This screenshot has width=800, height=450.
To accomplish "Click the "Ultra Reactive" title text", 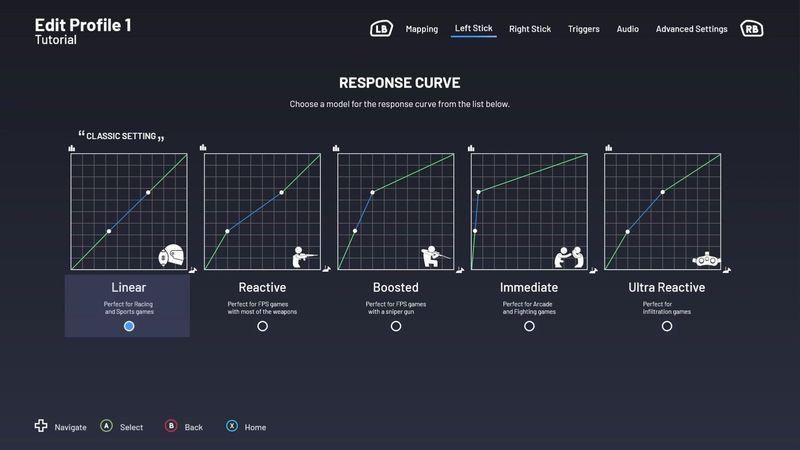I will [666, 287].
